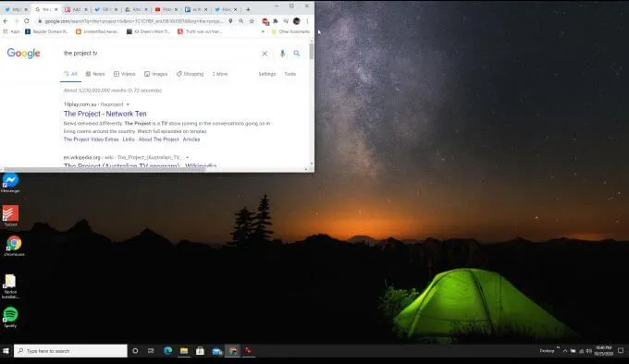The height and width of the screenshot is (364, 629).
Task: Click the Windows taskbar search box
Action: [70, 351]
